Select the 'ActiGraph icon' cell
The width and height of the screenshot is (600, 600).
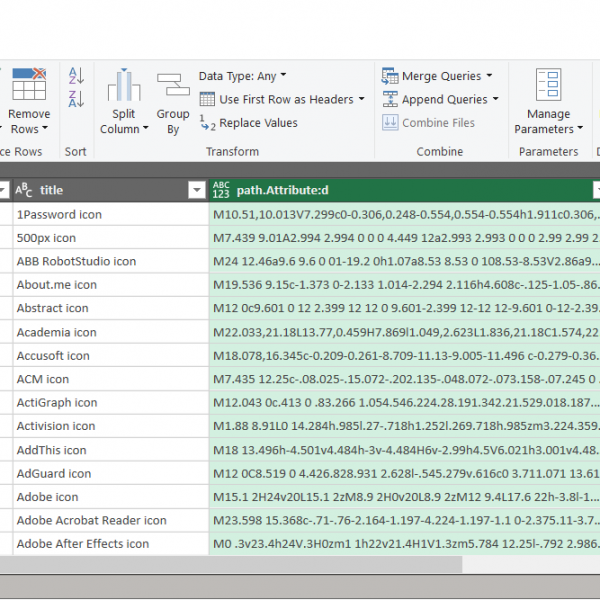111,403
